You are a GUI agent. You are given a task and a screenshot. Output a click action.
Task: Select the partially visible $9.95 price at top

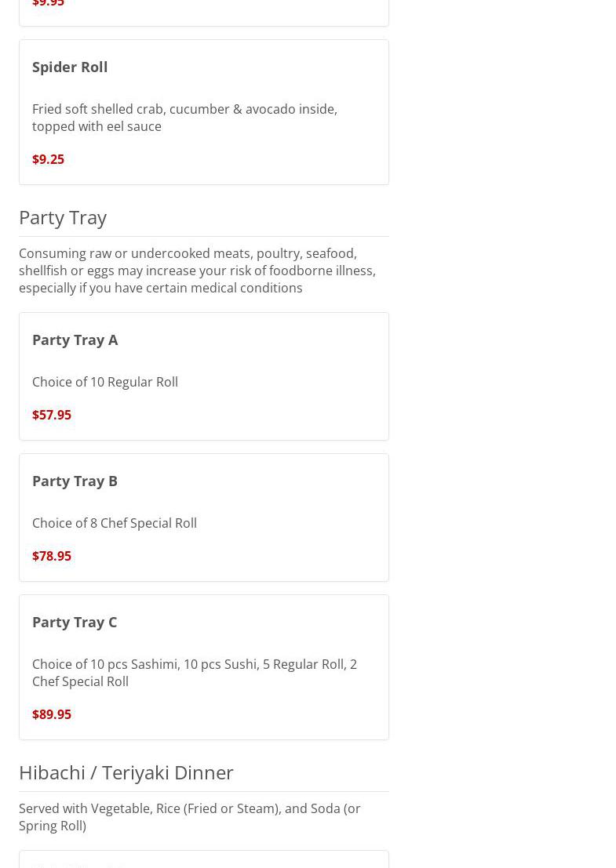click(48, 4)
